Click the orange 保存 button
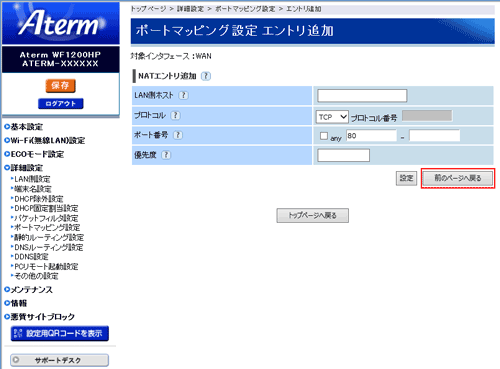 pos(60,86)
